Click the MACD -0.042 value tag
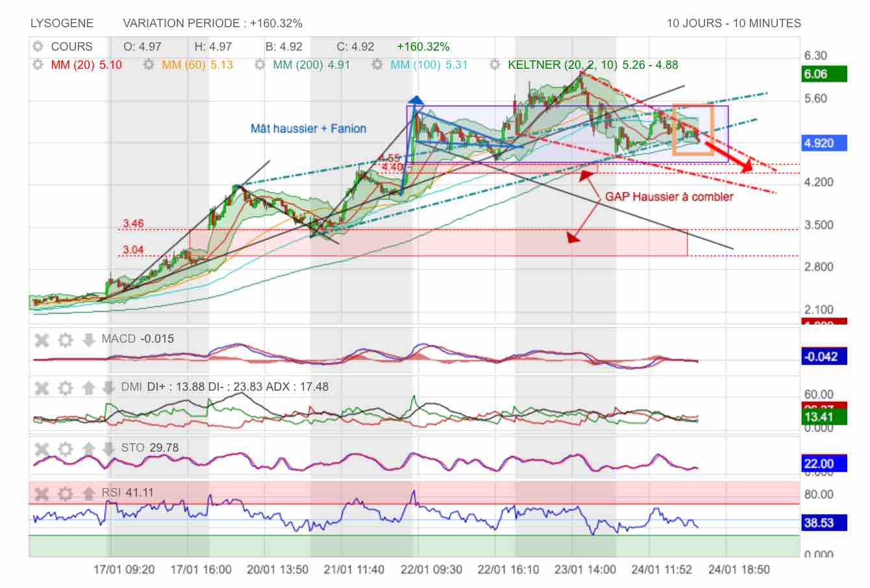Viewport: 870px width, 588px height. coord(825,356)
